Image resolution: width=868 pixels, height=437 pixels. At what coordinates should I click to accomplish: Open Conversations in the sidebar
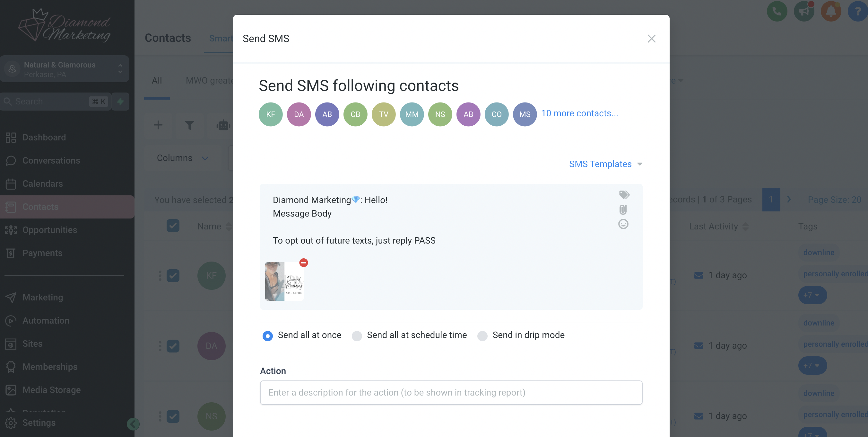pos(51,161)
